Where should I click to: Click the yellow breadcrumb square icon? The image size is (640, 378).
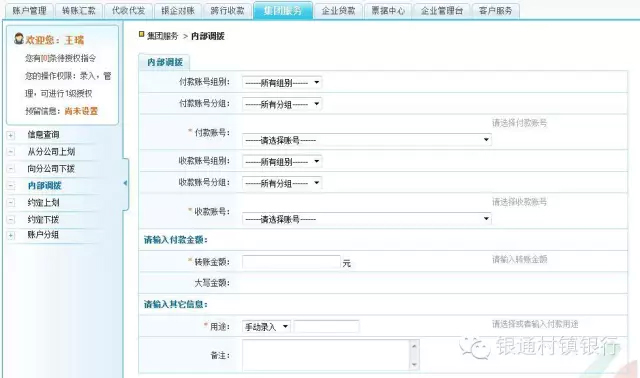142,34
